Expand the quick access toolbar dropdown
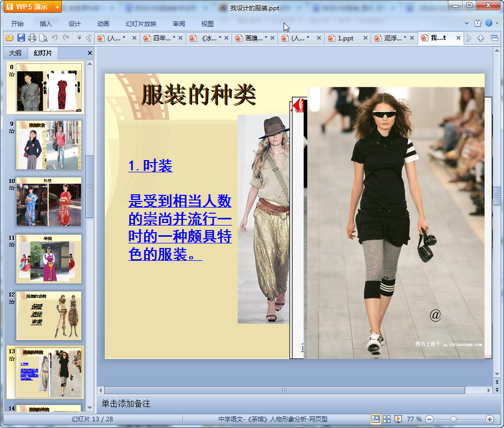The height and width of the screenshot is (428, 504). pos(79,38)
